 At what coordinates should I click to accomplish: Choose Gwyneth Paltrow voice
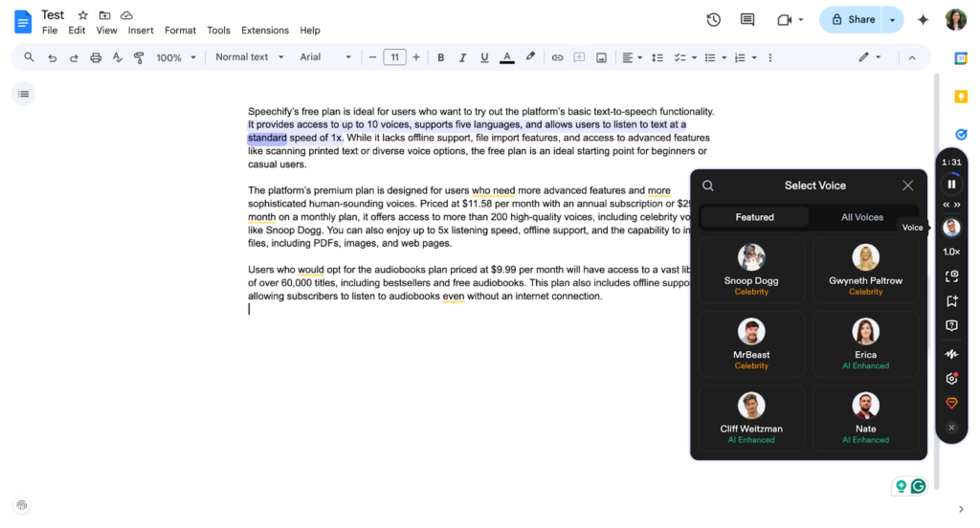865,271
